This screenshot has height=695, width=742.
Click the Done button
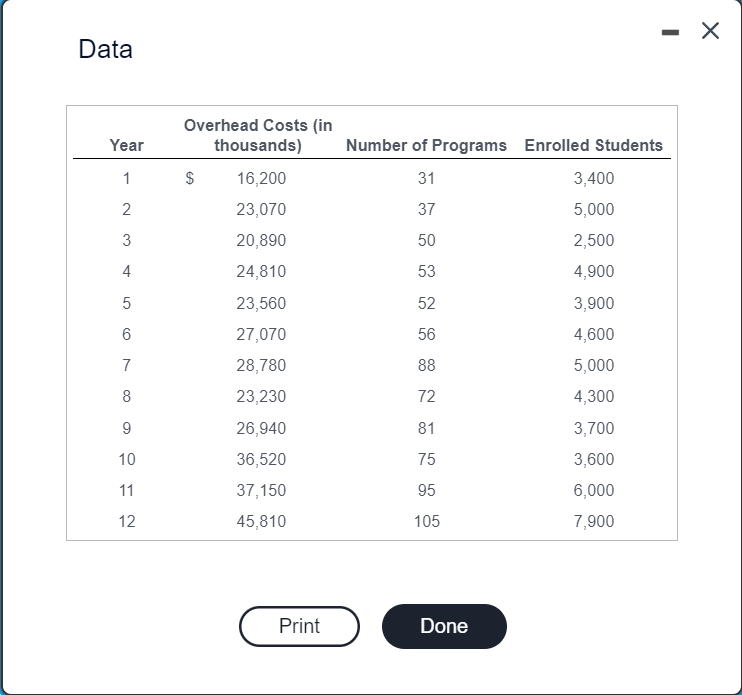[444, 626]
